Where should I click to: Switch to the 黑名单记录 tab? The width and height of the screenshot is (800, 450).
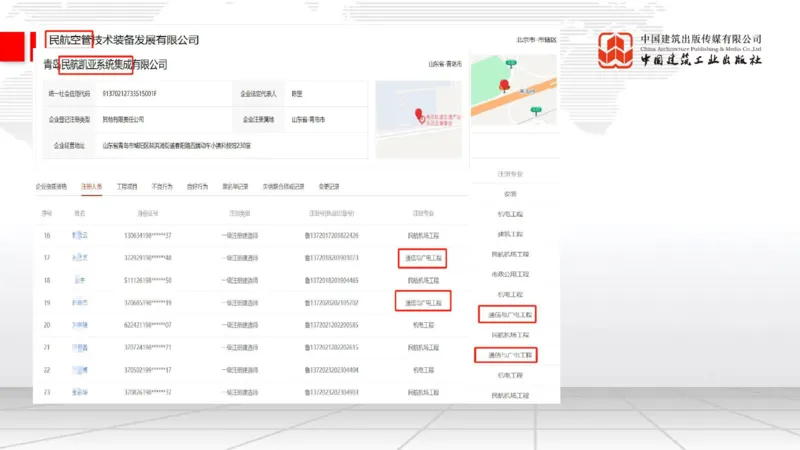pos(235,187)
